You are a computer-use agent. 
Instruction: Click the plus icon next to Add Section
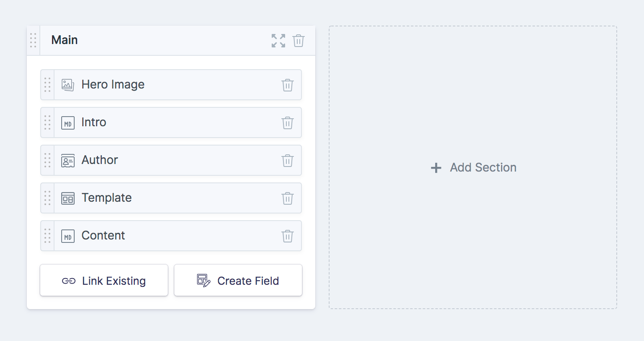tap(436, 167)
